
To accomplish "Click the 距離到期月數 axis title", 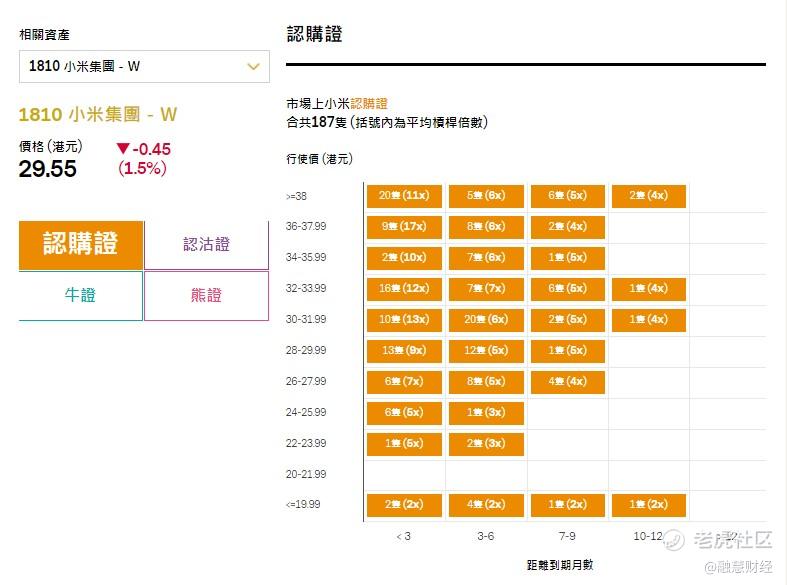I will tap(560, 565).
